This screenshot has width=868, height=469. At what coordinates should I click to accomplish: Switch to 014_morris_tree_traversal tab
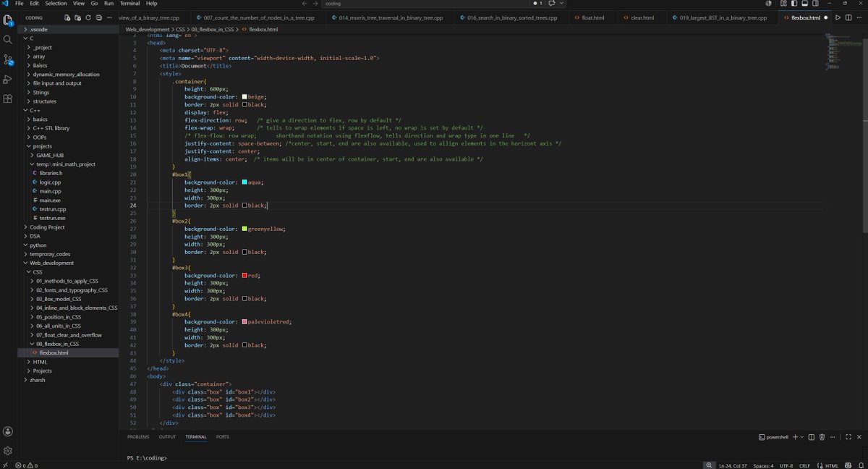[391, 17]
